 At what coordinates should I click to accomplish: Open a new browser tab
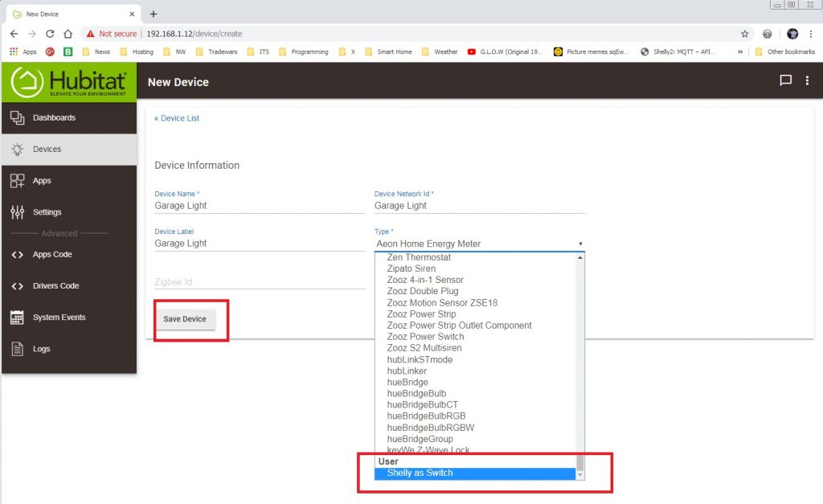(154, 14)
